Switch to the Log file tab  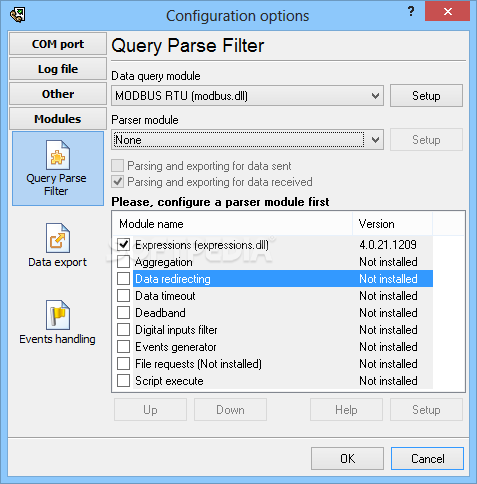[58, 69]
